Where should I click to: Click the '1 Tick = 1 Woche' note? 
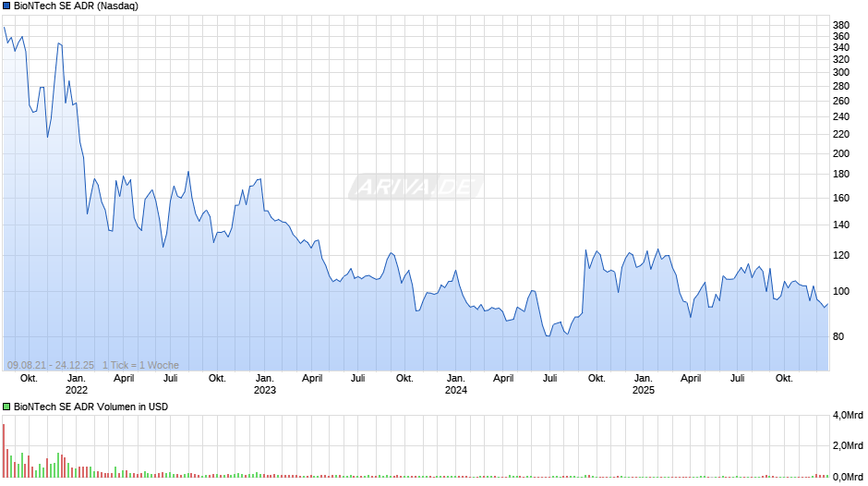click(x=140, y=365)
